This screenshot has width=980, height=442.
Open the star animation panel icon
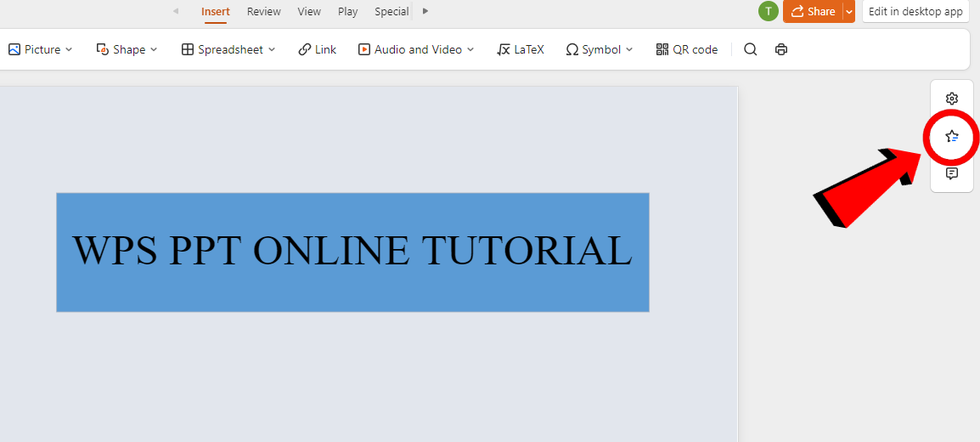[952, 136]
